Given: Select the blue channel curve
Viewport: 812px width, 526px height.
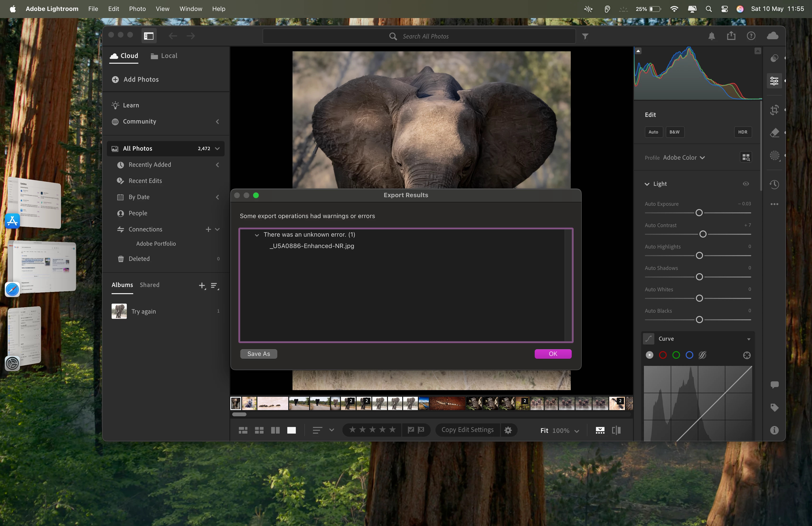Looking at the screenshot, I should click(x=689, y=355).
